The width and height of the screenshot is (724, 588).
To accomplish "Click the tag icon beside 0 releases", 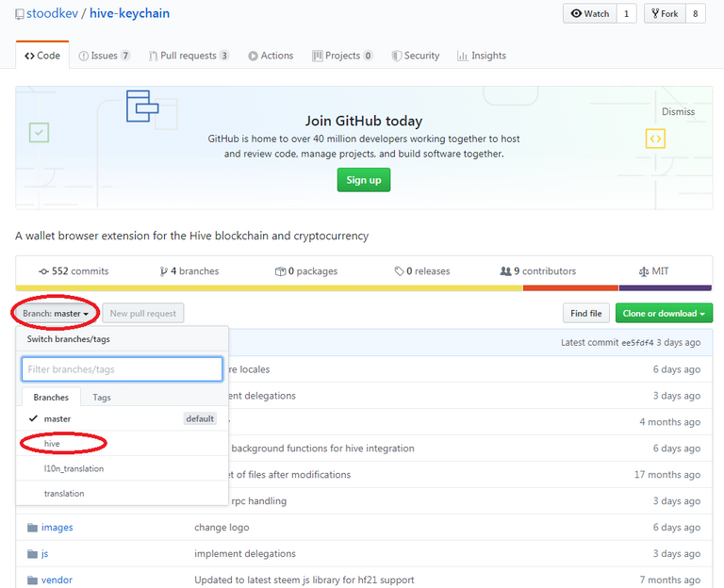I will click(x=400, y=271).
